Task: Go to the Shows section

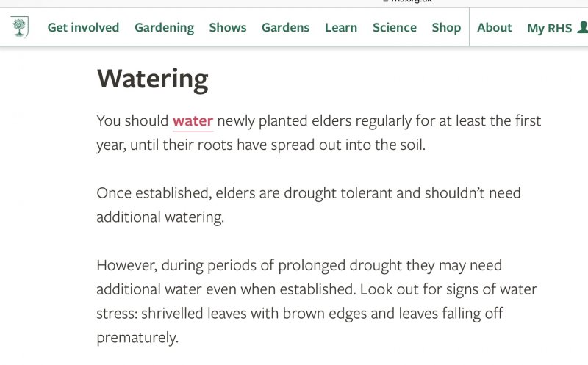Action: coord(228,28)
